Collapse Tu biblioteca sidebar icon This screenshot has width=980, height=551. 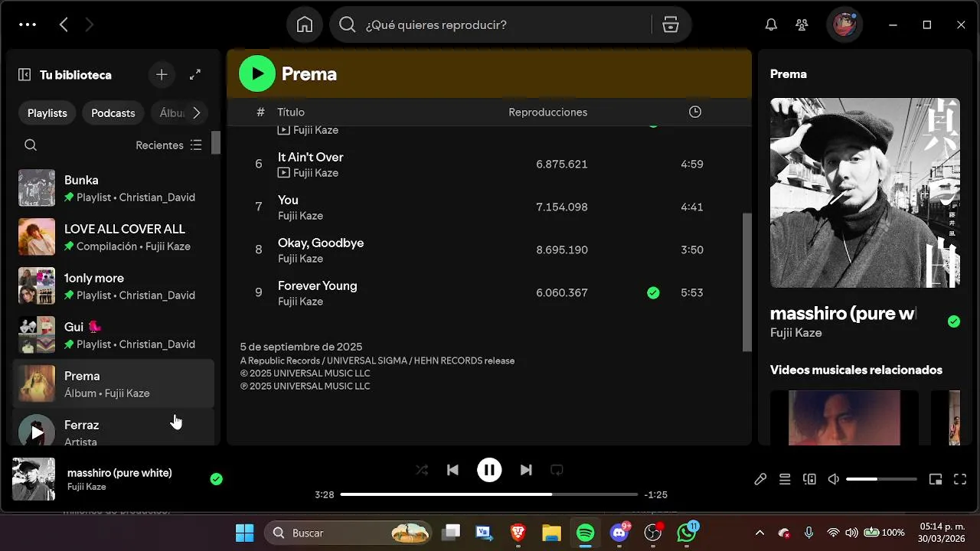point(24,74)
